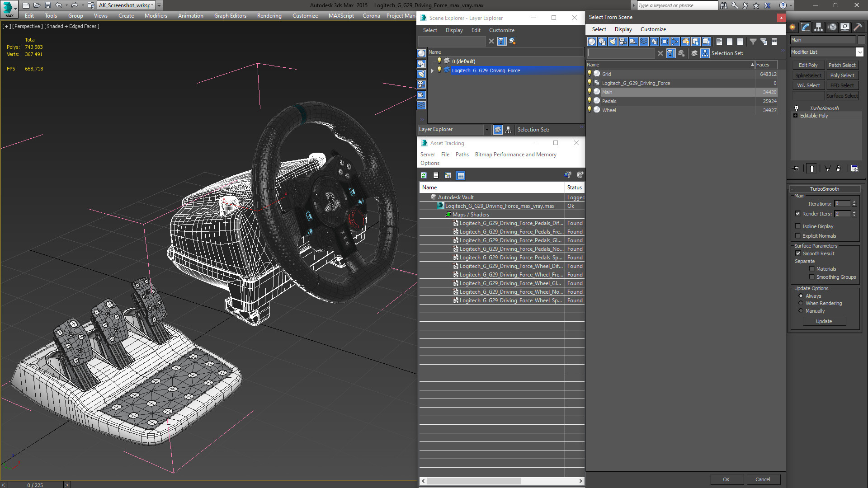Click Sort by Hierarchy icon near Selection Set
The width and height of the screenshot is (868, 488).
pos(705,53)
